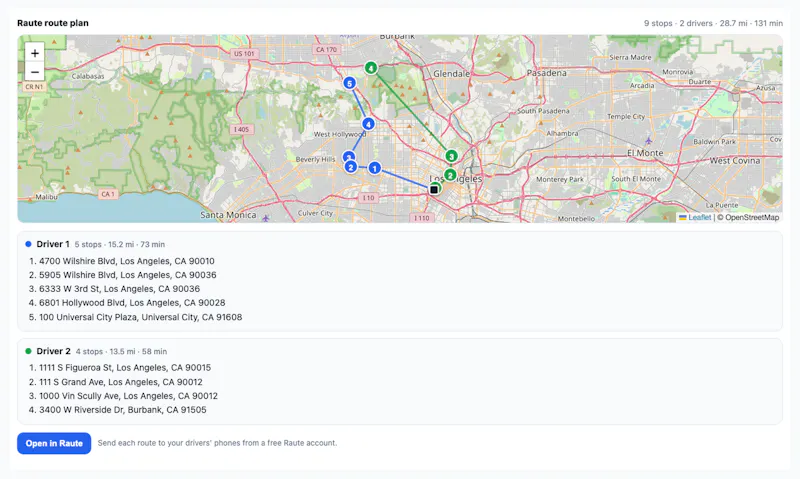Click the Raute route plan title

pyautogui.click(x=53, y=23)
